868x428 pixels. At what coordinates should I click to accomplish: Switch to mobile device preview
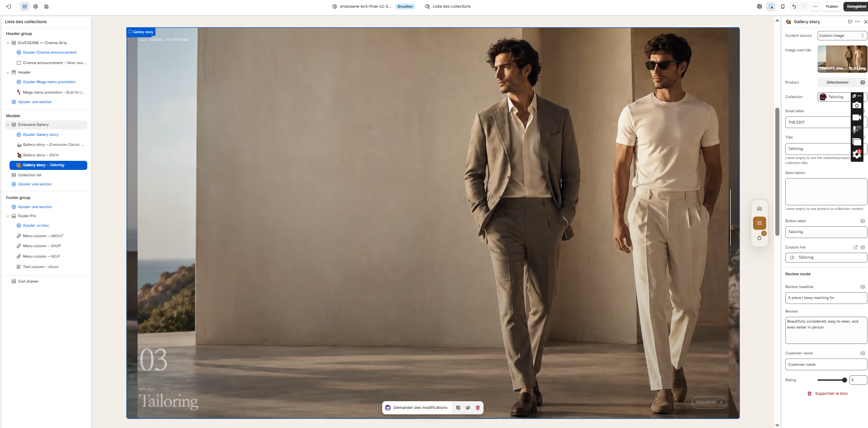pos(783,6)
